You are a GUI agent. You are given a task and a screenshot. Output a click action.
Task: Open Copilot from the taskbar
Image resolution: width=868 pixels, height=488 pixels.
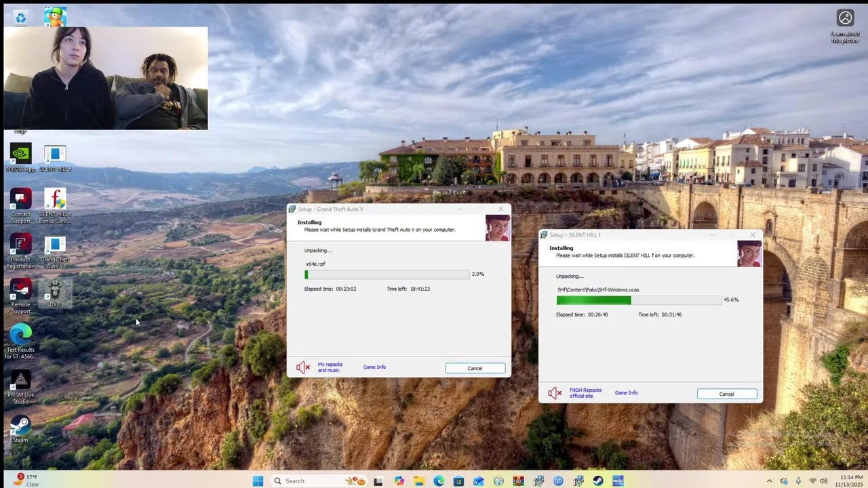399,481
